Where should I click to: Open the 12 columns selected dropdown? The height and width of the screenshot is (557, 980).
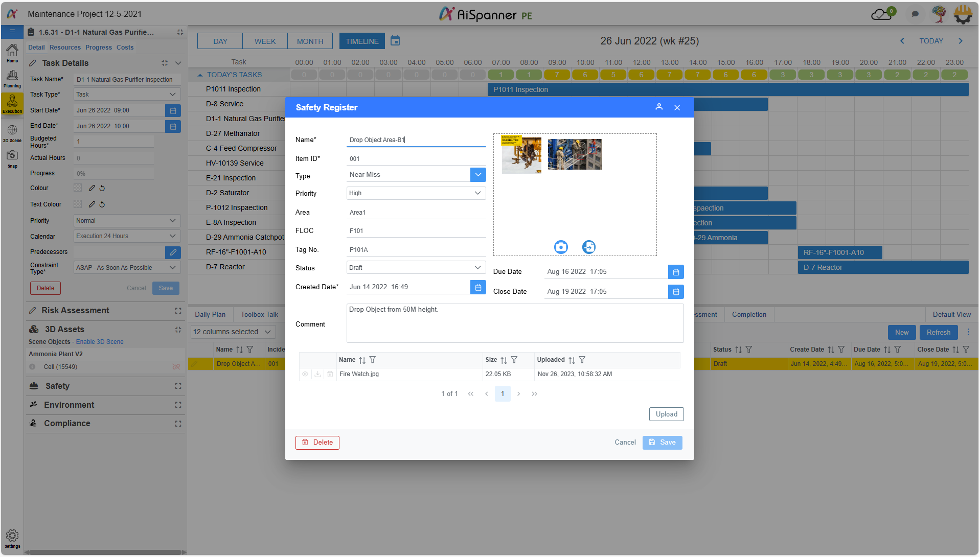(233, 332)
